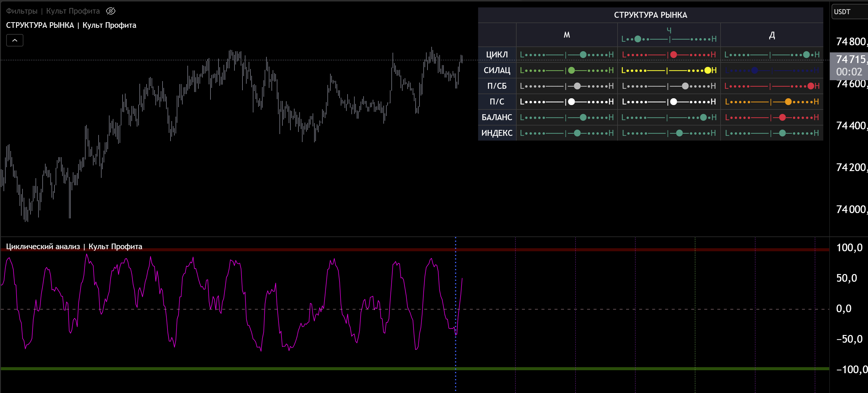The image size is (868, 393).
Task: Collapse the indicator legend with chevron button
Action: (15, 41)
